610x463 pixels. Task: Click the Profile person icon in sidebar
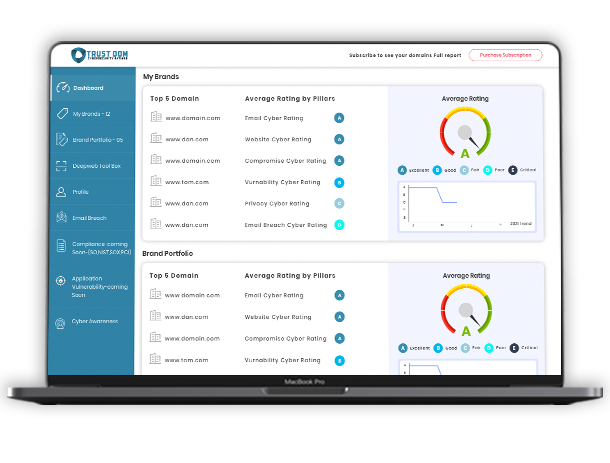tap(61, 192)
